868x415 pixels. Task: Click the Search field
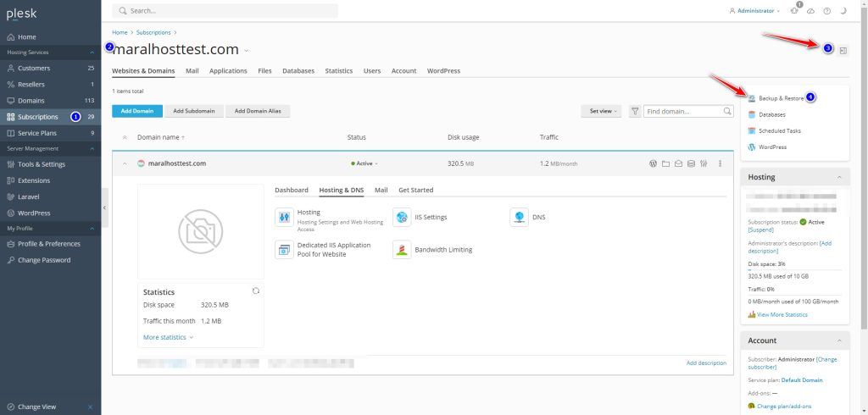tap(225, 10)
